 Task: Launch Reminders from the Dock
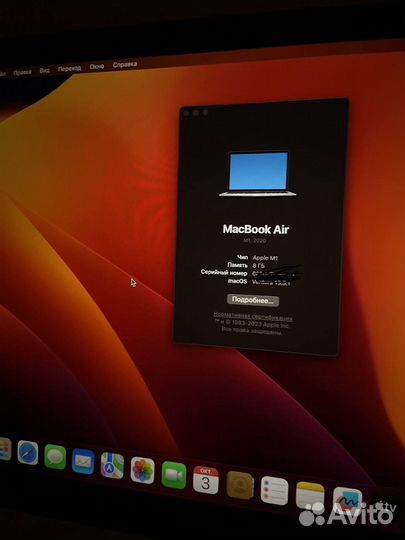[x=274, y=491]
